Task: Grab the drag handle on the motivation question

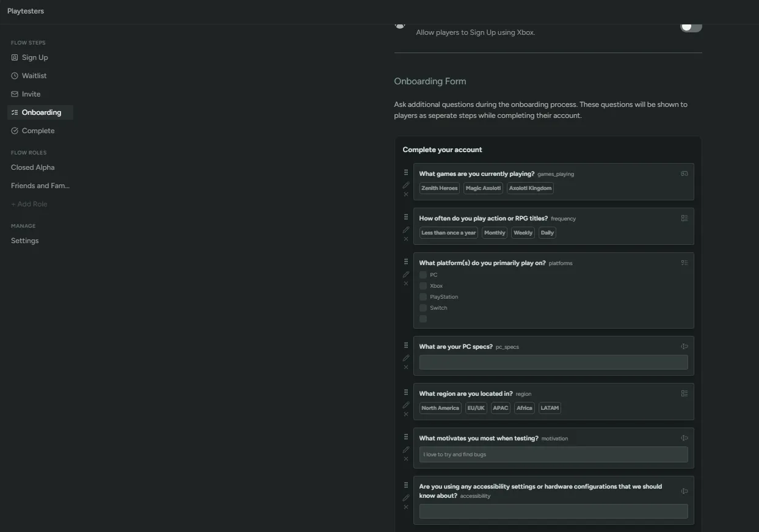Action: 405,436
